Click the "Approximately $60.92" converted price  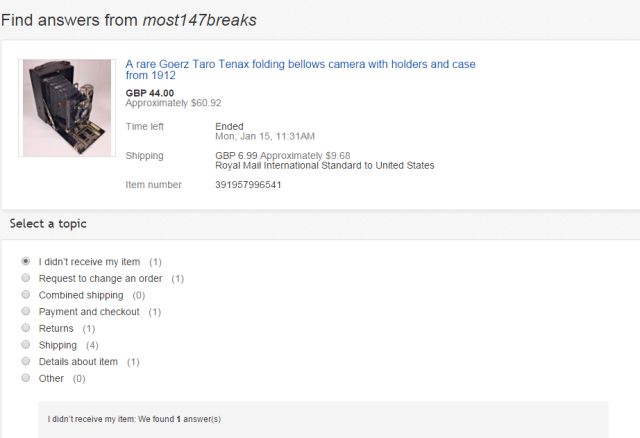[x=173, y=103]
